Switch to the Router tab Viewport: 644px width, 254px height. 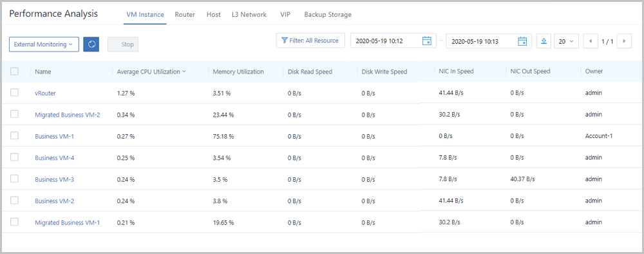[185, 14]
